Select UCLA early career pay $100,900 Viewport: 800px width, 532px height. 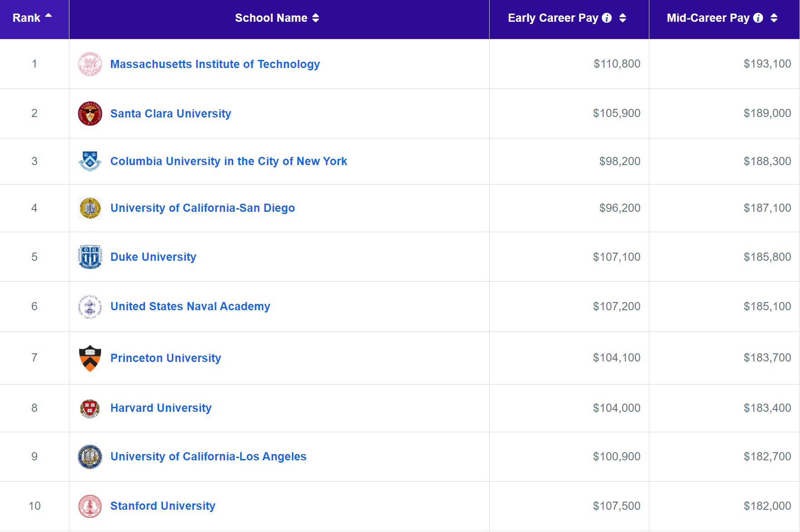[x=617, y=456]
